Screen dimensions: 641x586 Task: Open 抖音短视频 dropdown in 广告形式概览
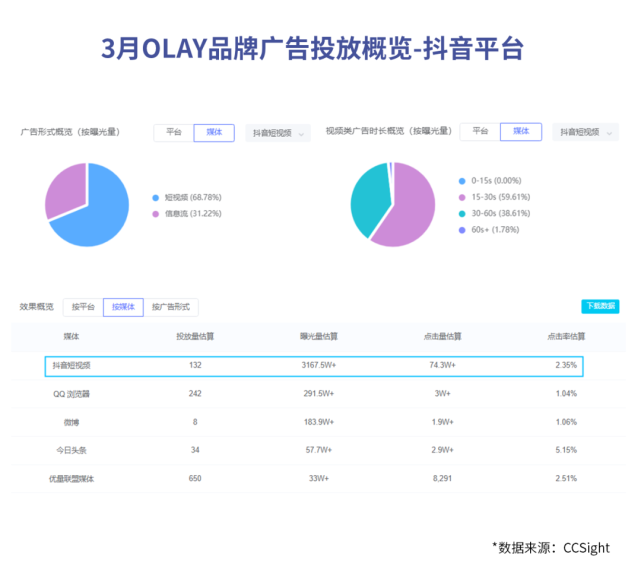(277, 133)
